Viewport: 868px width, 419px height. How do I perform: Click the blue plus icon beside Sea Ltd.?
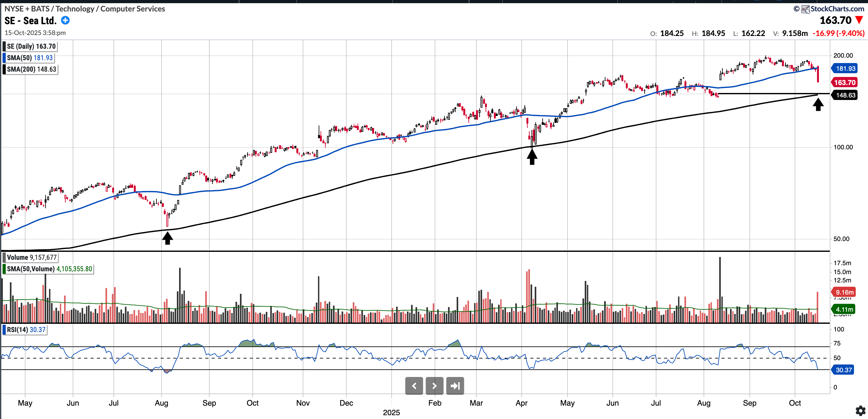tap(65, 21)
